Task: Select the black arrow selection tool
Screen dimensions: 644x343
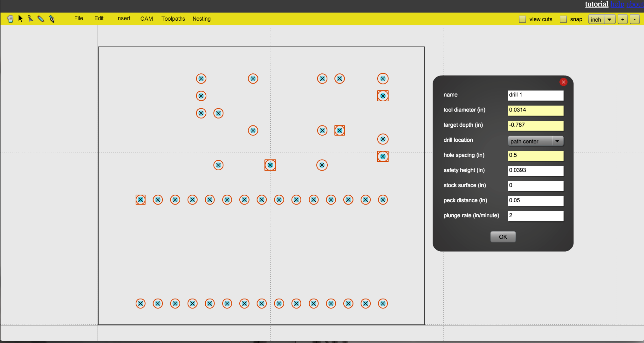Action: [21, 19]
